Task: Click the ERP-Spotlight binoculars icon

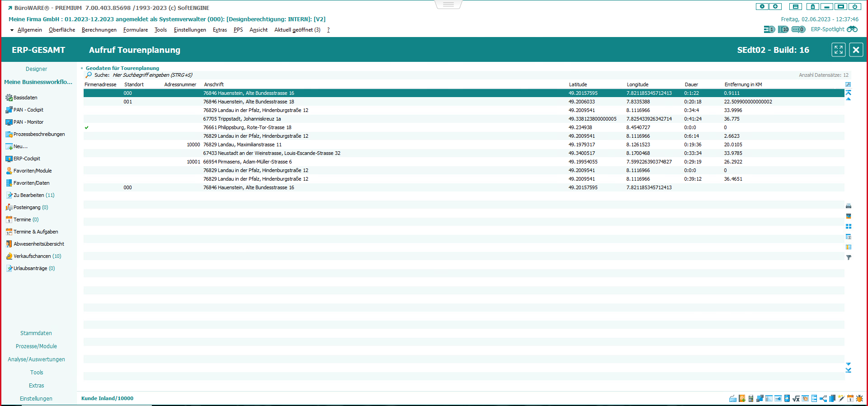Action: 852,29
